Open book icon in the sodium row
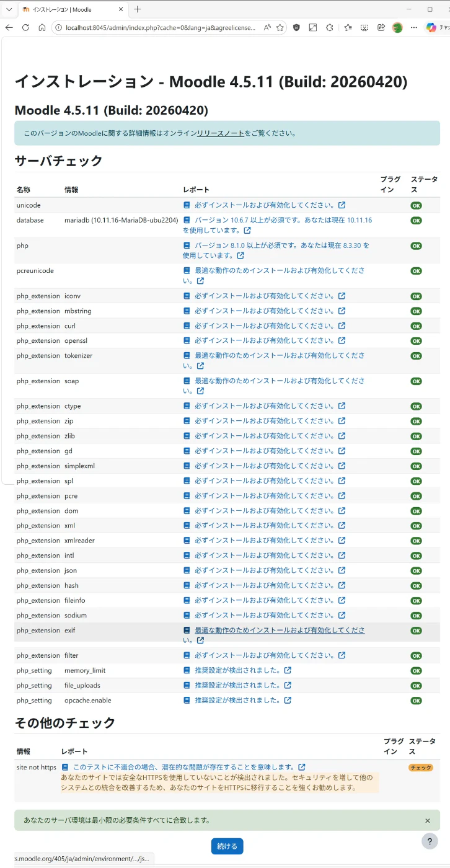This screenshot has height=868, width=450. point(187,615)
